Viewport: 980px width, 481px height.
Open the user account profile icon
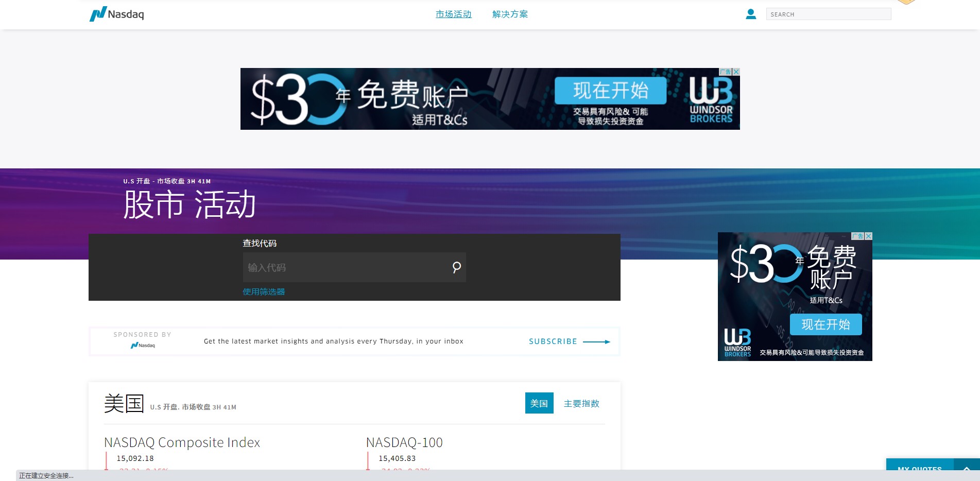(x=751, y=14)
